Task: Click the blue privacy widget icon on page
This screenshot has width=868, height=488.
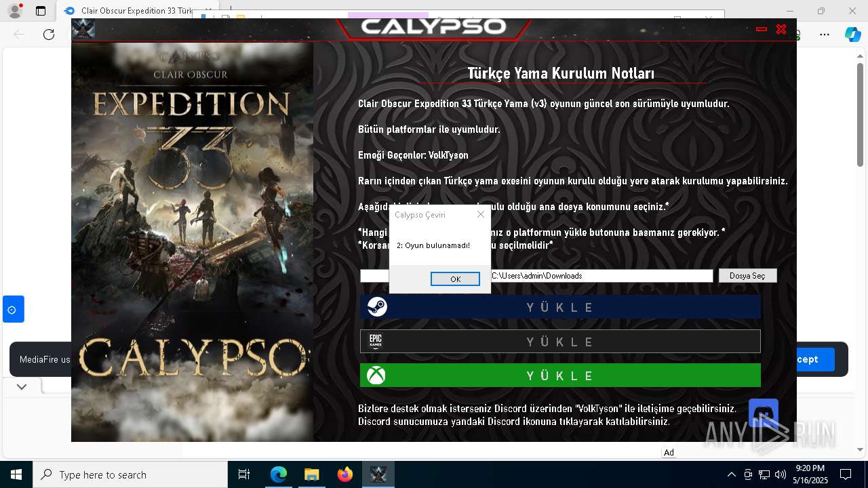Action: [13, 309]
